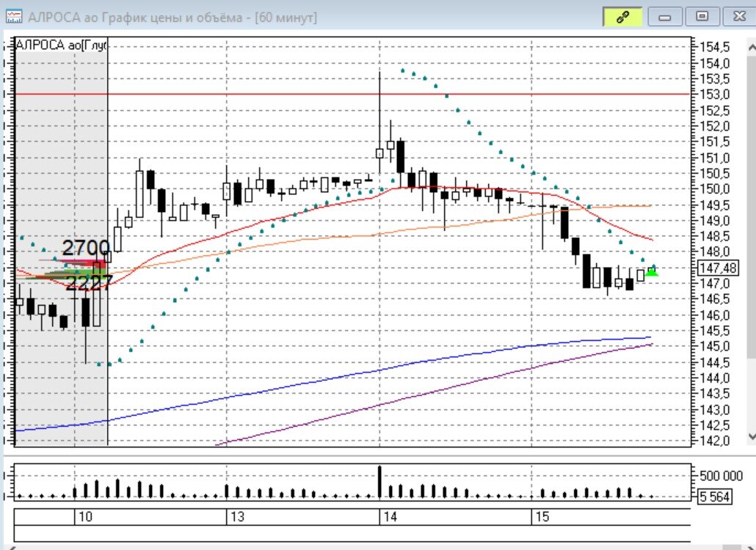Click the 142,0 price axis label

pyautogui.click(x=715, y=441)
